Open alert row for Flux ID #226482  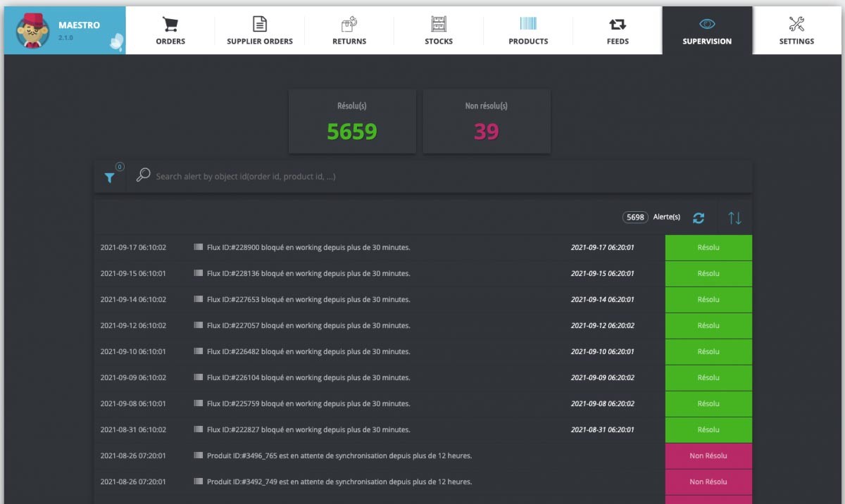(308, 352)
